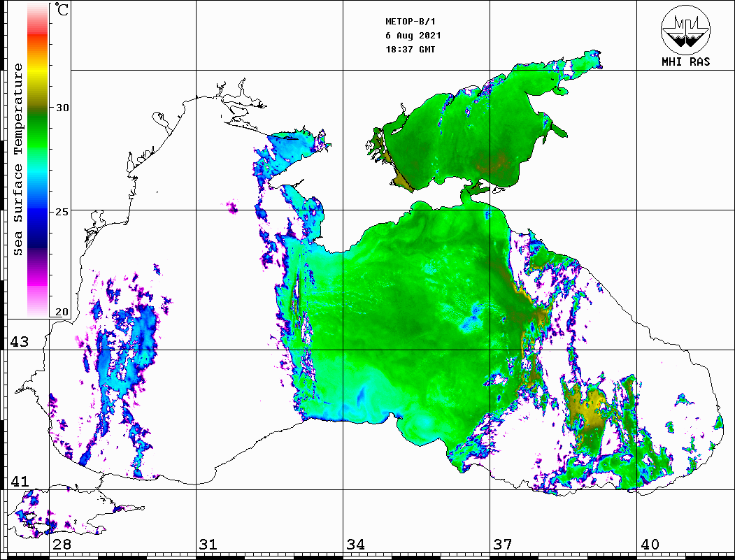Click the '6 Aug 2021' date text
The image size is (735, 560).
pos(413,36)
